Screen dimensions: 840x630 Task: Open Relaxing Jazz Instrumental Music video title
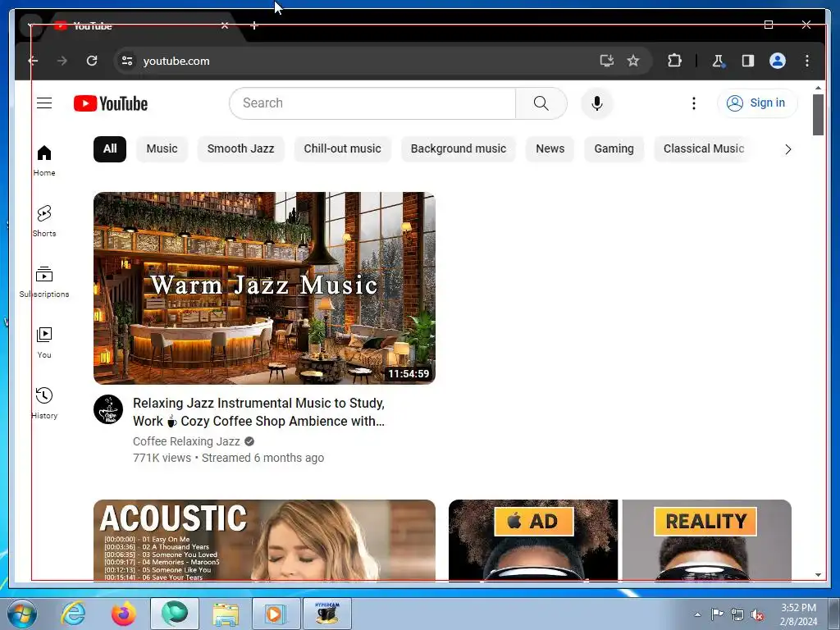(258, 412)
